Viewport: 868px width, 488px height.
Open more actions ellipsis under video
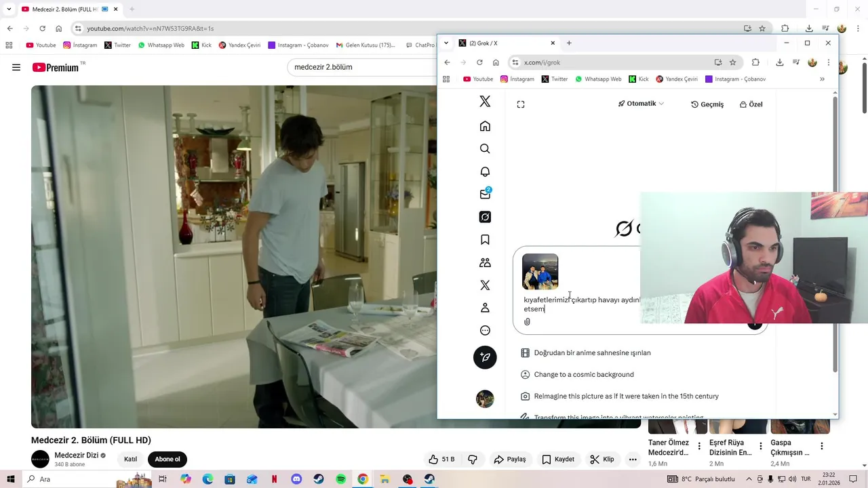(x=633, y=459)
